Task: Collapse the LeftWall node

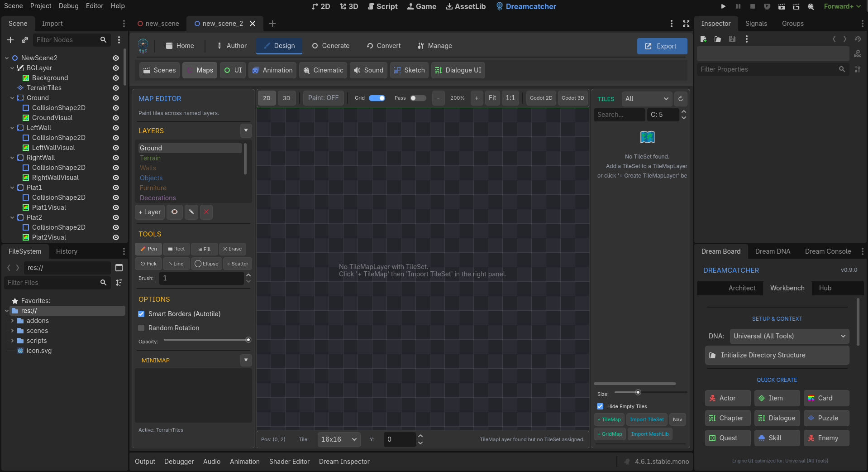Action: [12, 128]
